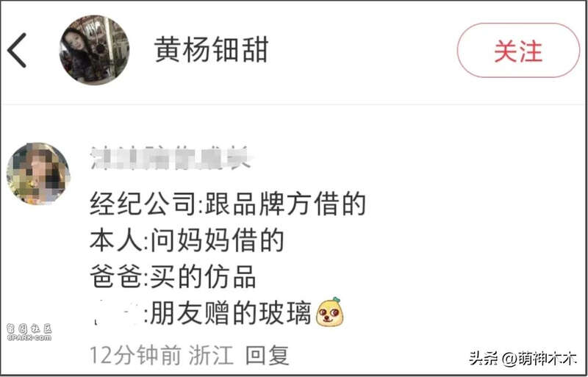Click the 妈妈 word in comment
The height and width of the screenshot is (377, 588).
click(x=203, y=240)
